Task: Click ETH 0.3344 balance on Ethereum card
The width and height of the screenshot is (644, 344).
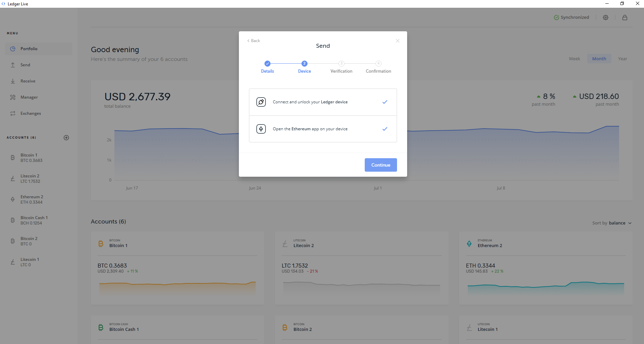Action: [480, 266]
